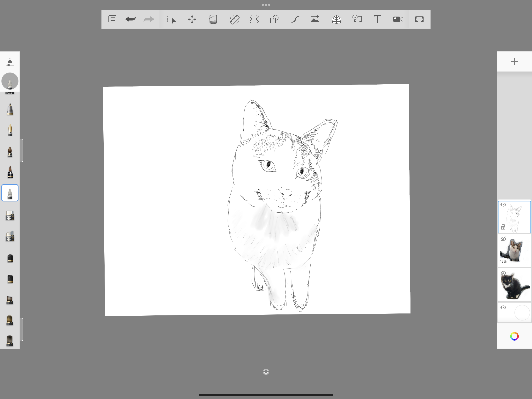This screenshot has height=399, width=532.
Task: Tap the upper brush palette side handle
Action: pyautogui.click(x=21, y=150)
